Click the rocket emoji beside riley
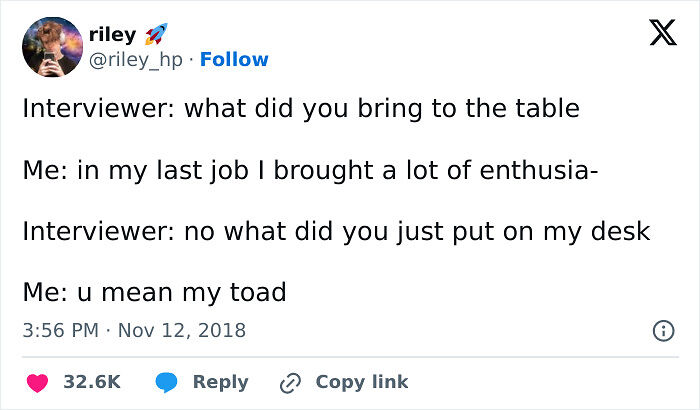The width and height of the screenshot is (700, 410). tap(156, 35)
